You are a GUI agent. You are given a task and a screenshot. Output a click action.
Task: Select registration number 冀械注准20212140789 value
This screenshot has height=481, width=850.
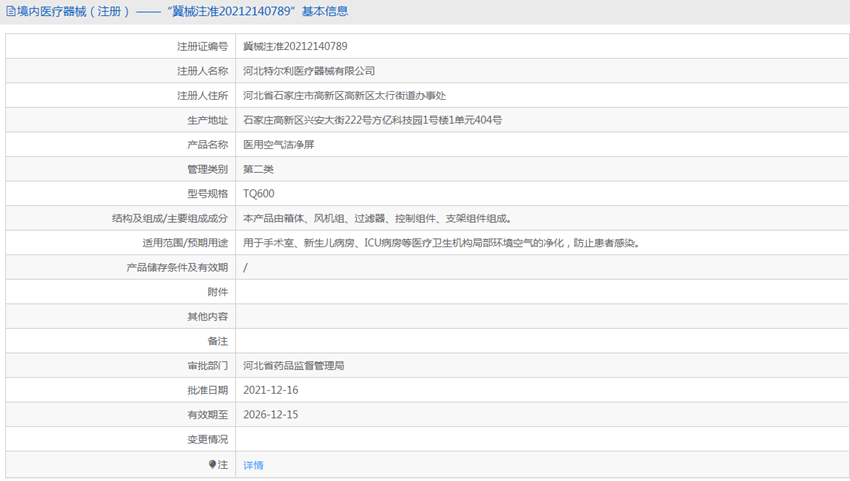click(x=295, y=46)
